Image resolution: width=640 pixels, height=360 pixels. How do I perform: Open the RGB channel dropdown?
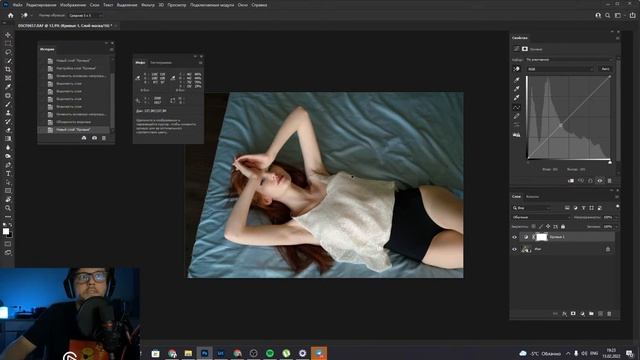click(x=560, y=69)
